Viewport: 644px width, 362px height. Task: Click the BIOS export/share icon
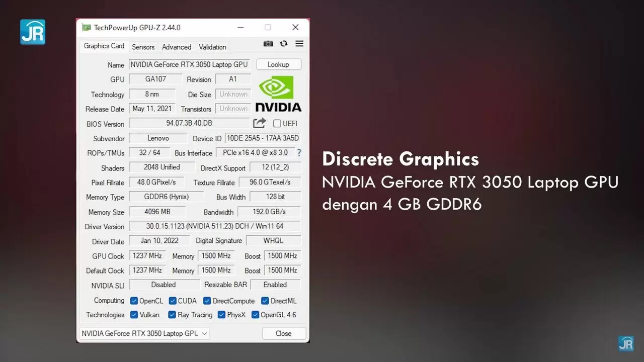[x=259, y=123]
